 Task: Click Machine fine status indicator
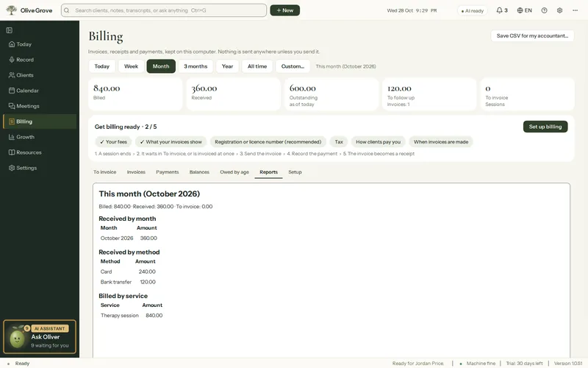477,363
